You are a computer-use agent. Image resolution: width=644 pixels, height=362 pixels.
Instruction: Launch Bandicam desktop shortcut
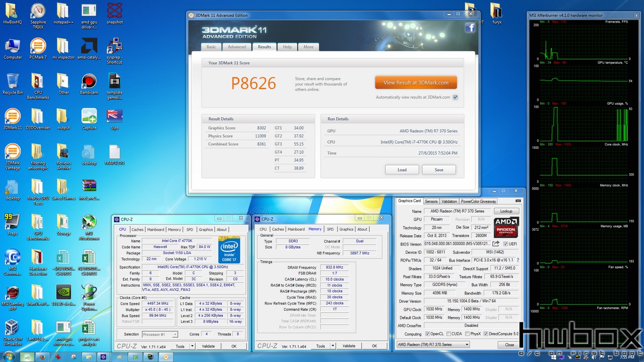[x=89, y=84]
